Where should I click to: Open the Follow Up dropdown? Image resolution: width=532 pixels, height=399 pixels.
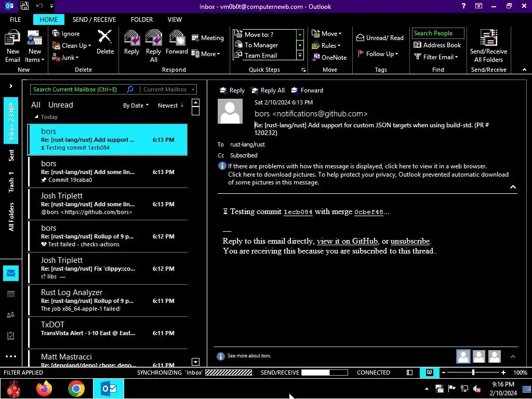[x=378, y=54]
